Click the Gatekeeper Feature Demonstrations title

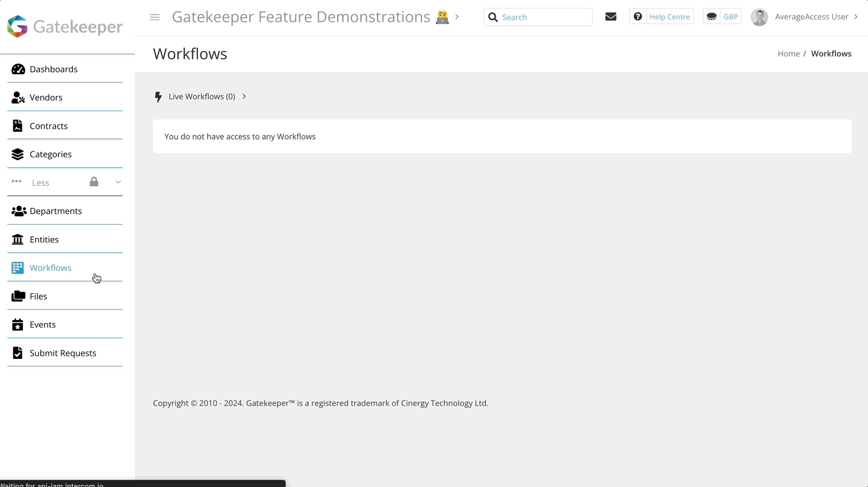coord(301,17)
